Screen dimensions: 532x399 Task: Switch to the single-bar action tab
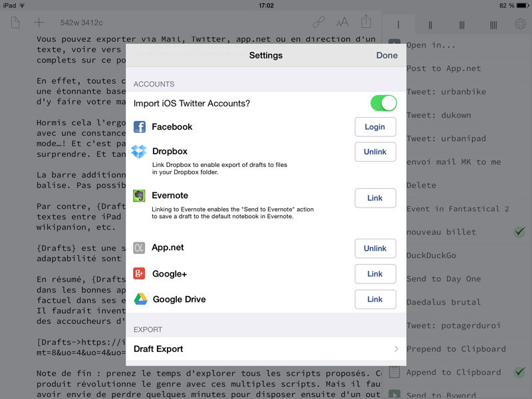tap(398, 25)
